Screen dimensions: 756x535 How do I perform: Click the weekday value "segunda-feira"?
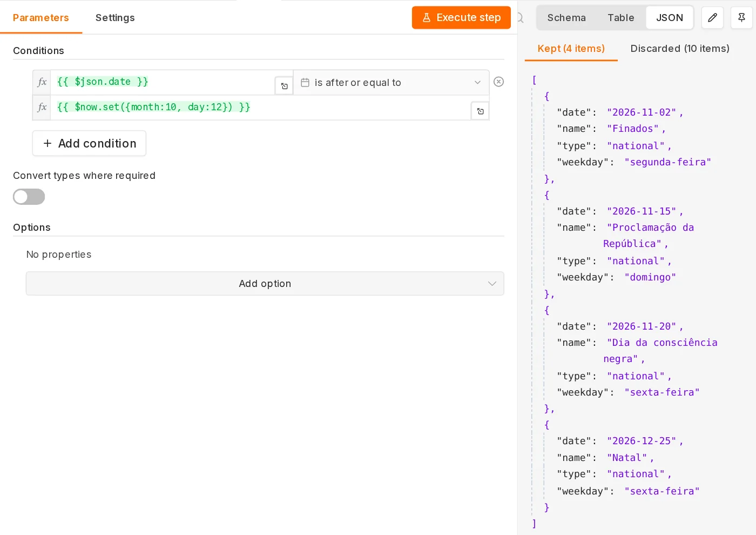point(667,162)
